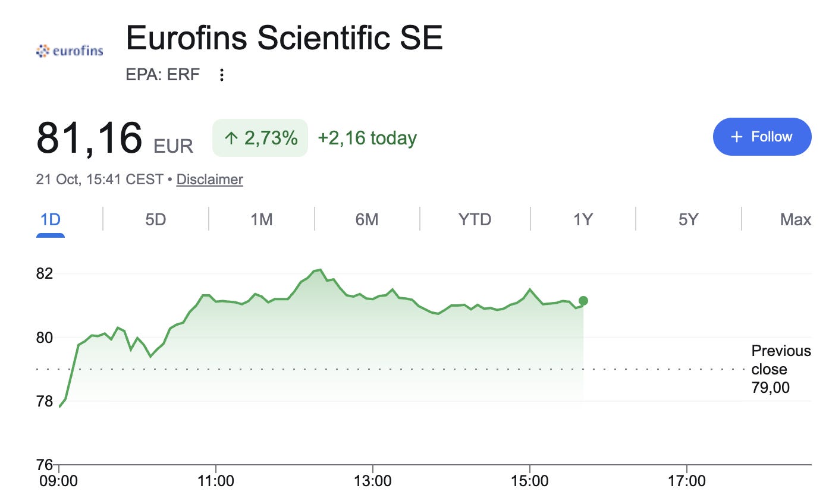Image resolution: width=829 pixels, height=504 pixels.
Task: Click the chart peak near 12:20
Action: click(x=320, y=270)
